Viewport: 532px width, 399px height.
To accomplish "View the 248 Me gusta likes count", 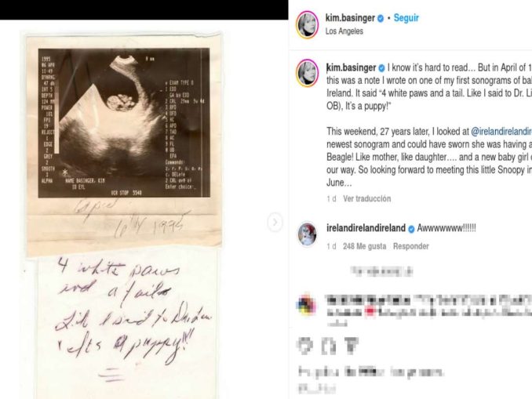I will coord(364,246).
